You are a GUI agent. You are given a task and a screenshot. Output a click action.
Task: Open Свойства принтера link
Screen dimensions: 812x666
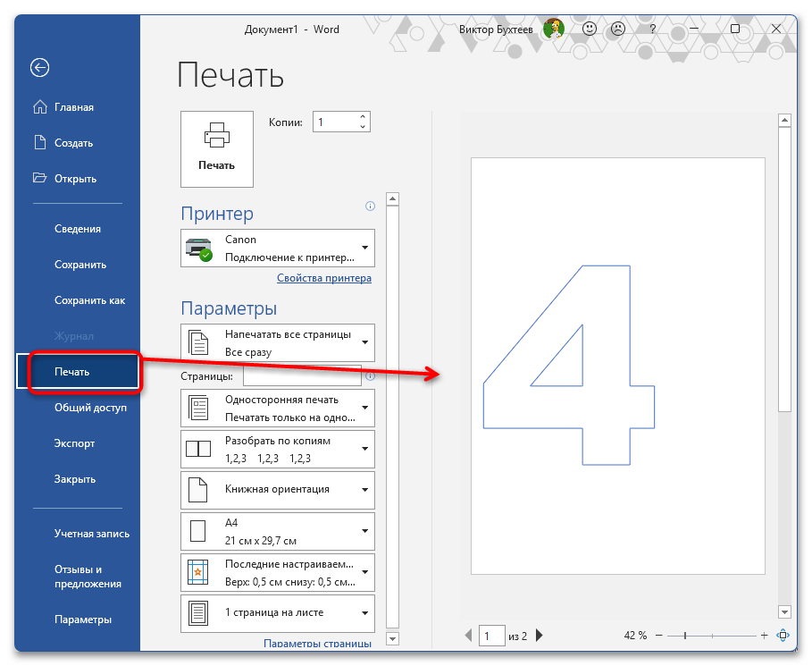(x=323, y=278)
